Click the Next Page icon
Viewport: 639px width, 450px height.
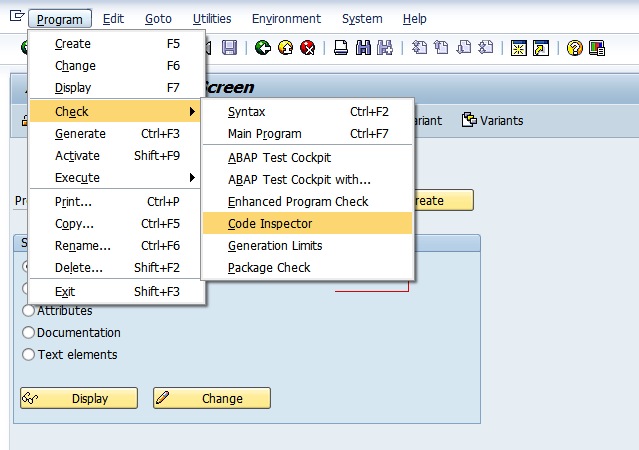(x=463, y=48)
